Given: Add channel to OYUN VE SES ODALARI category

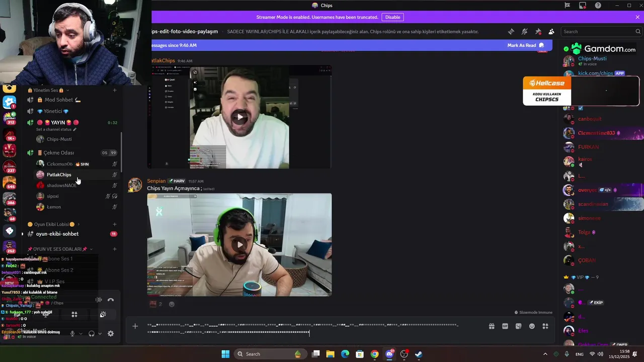Looking at the screenshot, I should 115,249.
